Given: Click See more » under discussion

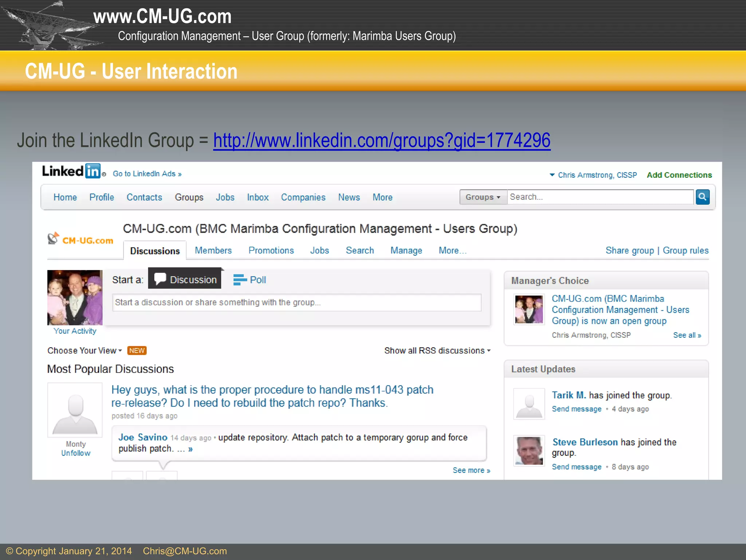Looking at the screenshot, I should [x=471, y=470].
